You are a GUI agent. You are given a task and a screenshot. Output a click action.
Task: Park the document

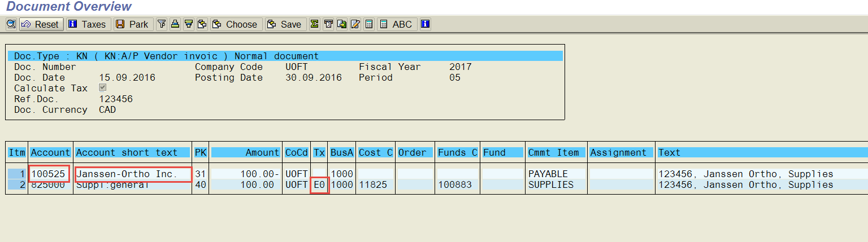click(132, 24)
